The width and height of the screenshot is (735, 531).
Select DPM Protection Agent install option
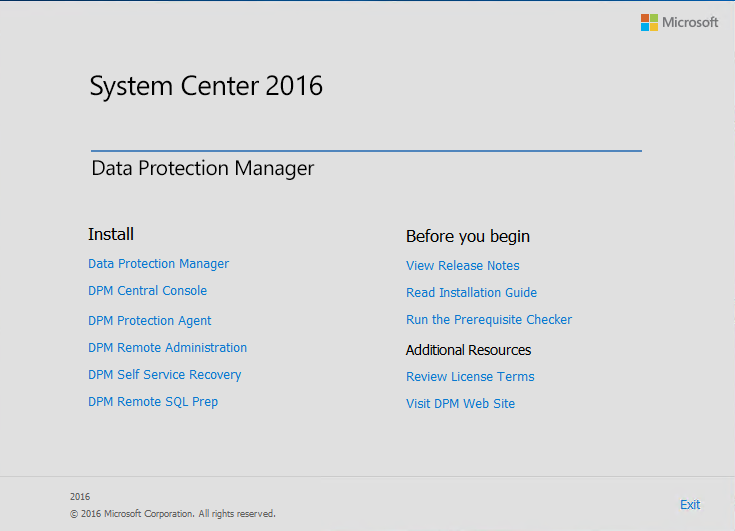pos(150,321)
